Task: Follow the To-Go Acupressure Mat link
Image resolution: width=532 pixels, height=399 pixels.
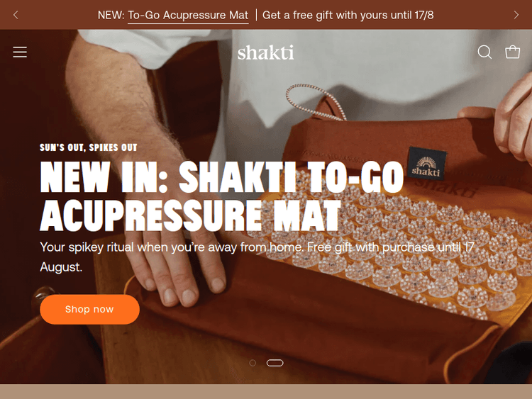Action: pos(188,16)
